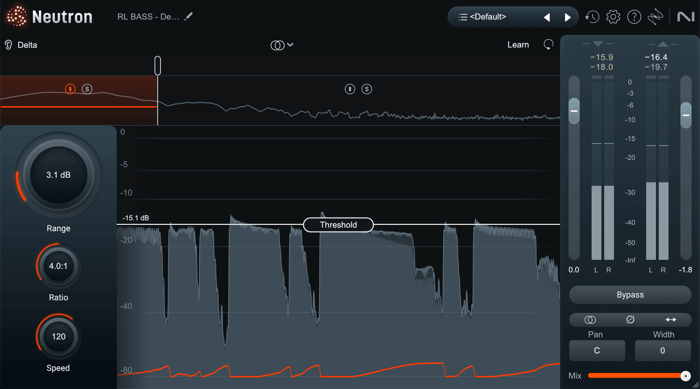700x389 pixels.
Task: Click the Bypass button
Action: click(630, 295)
